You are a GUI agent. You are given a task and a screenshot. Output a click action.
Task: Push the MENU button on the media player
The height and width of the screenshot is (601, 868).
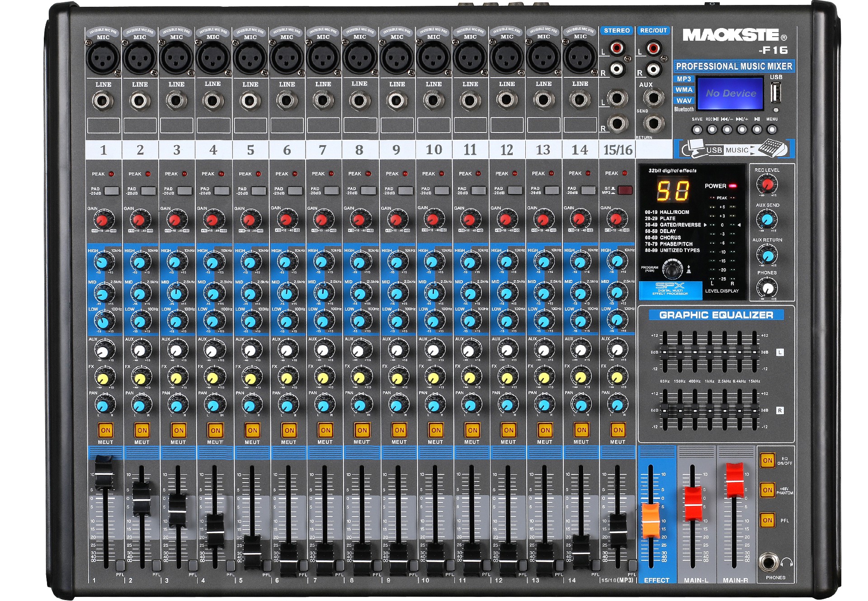pyautogui.click(x=772, y=130)
